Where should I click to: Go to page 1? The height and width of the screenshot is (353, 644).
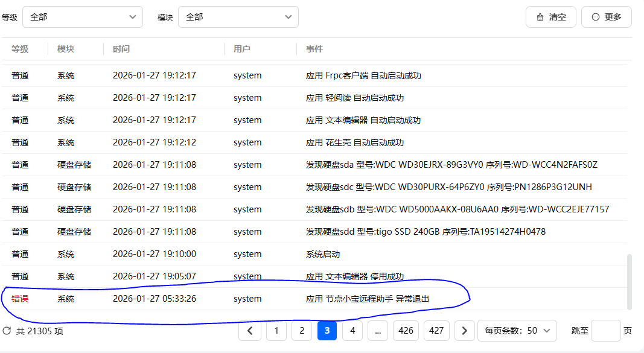[x=276, y=331]
